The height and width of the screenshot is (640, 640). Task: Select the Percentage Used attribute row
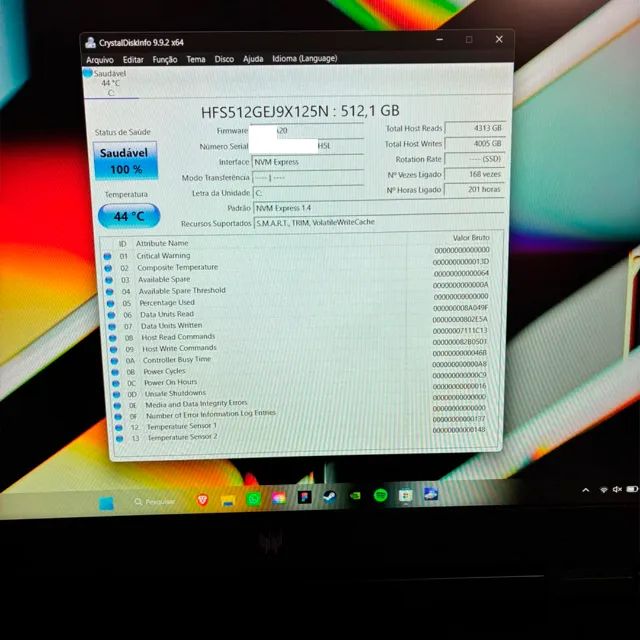(299, 300)
